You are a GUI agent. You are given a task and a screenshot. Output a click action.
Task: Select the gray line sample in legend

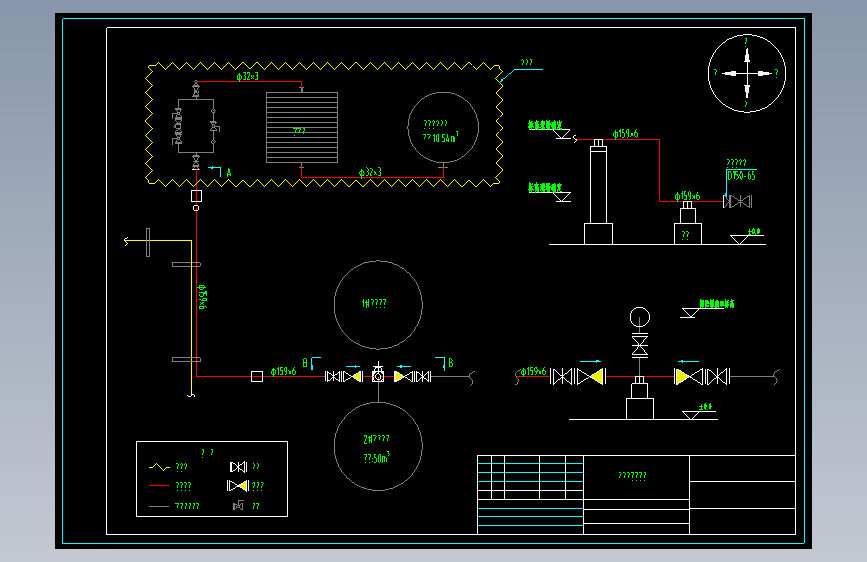coord(159,506)
